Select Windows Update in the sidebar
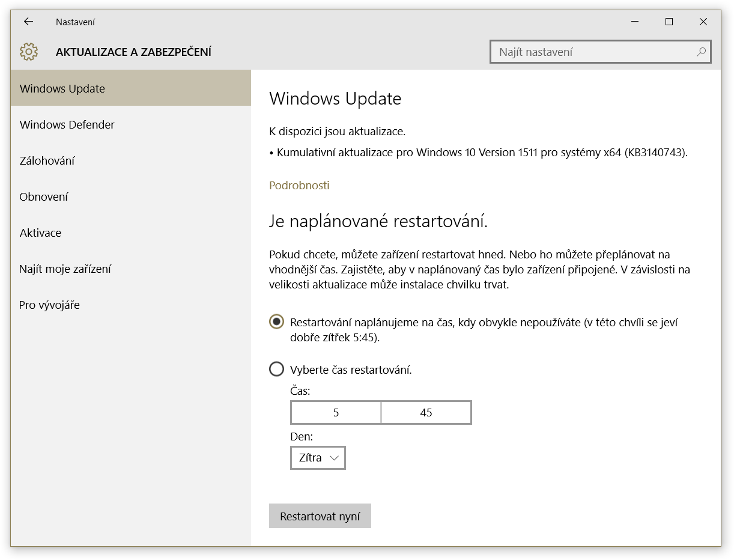Viewport: 734px width, 560px height. pyautogui.click(x=131, y=88)
